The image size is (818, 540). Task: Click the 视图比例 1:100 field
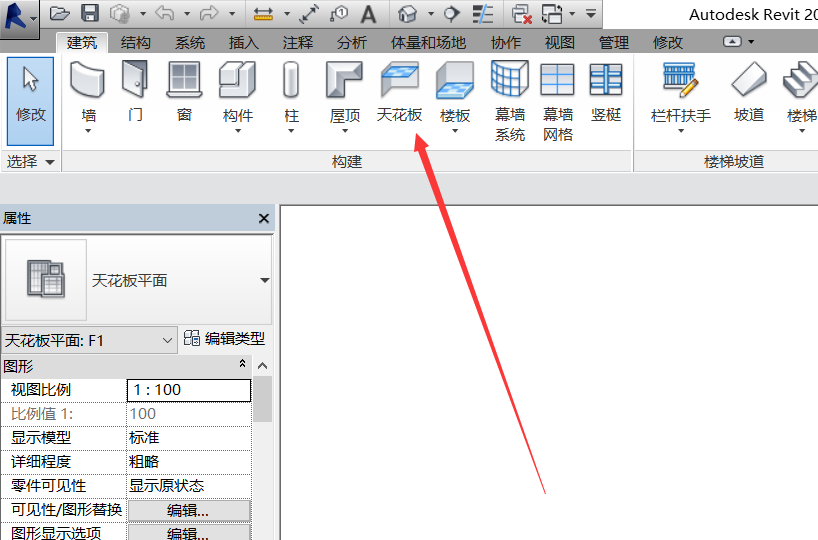[188, 390]
